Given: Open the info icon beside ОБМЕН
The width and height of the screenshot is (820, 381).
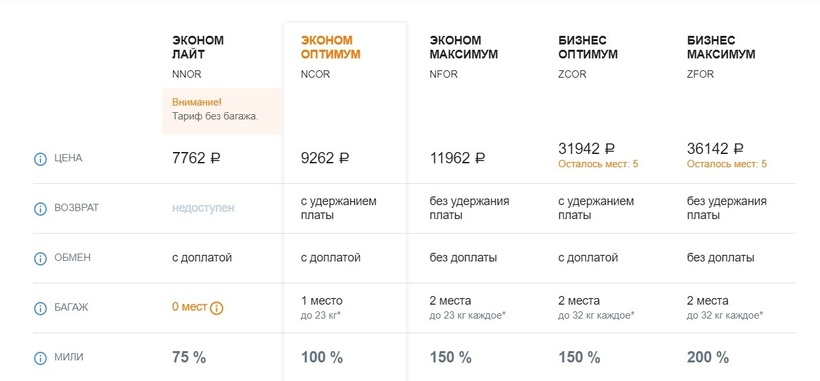Looking at the screenshot, I should (x=40, y=258).
